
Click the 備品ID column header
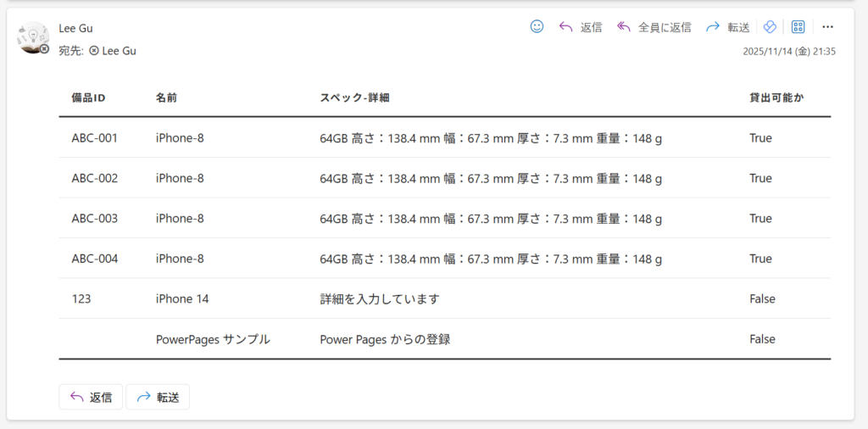pyautogui.click(x=88, y=97)
